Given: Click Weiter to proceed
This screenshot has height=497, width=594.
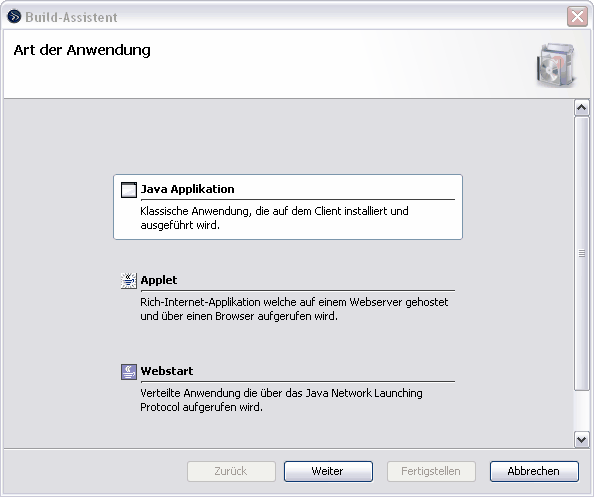Looking at the screenshot, I should 328,471.
